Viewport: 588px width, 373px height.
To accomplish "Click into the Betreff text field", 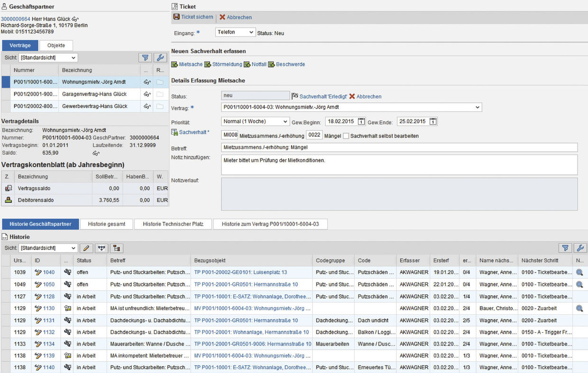I will pos(399,148).
